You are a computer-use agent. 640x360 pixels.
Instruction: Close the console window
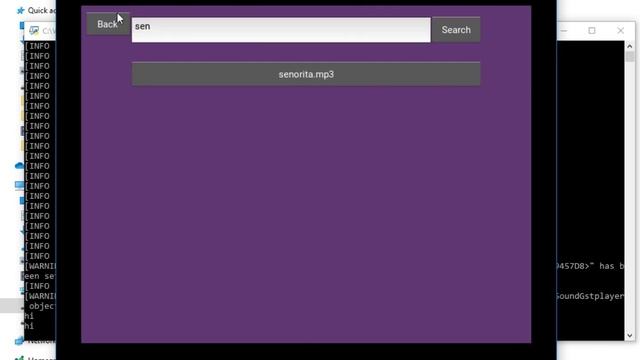pos(620,31)
